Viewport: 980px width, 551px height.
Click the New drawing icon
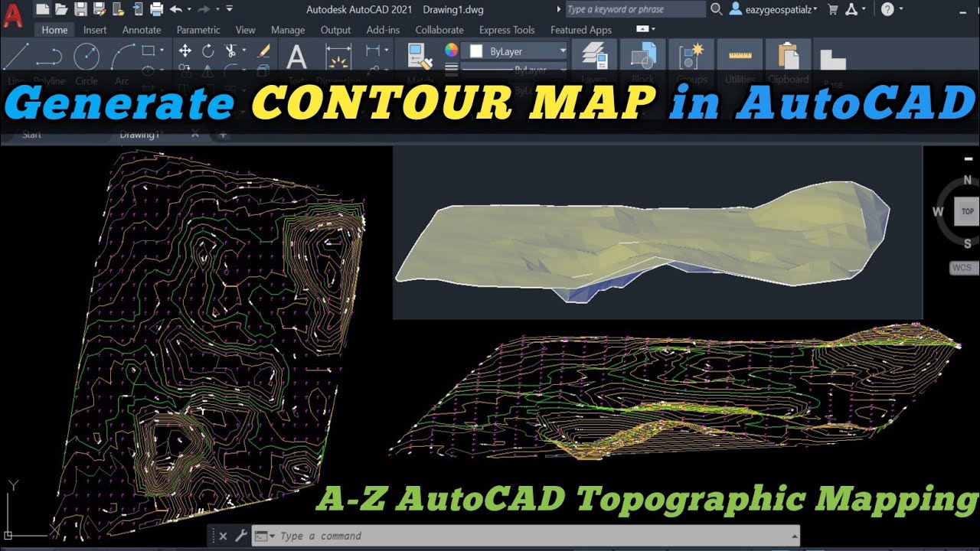click(43, 9)
